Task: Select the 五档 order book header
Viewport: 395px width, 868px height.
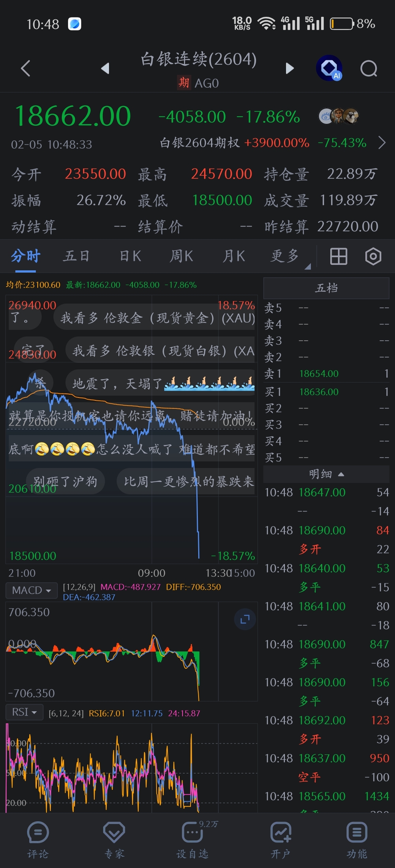Action: pos(326,288)
